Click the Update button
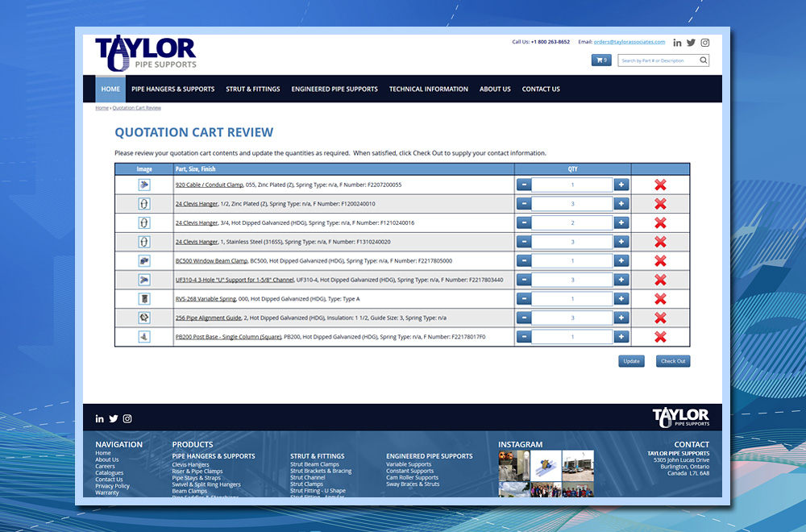Screen dimensions: 806x532 [x=631, y=361]
